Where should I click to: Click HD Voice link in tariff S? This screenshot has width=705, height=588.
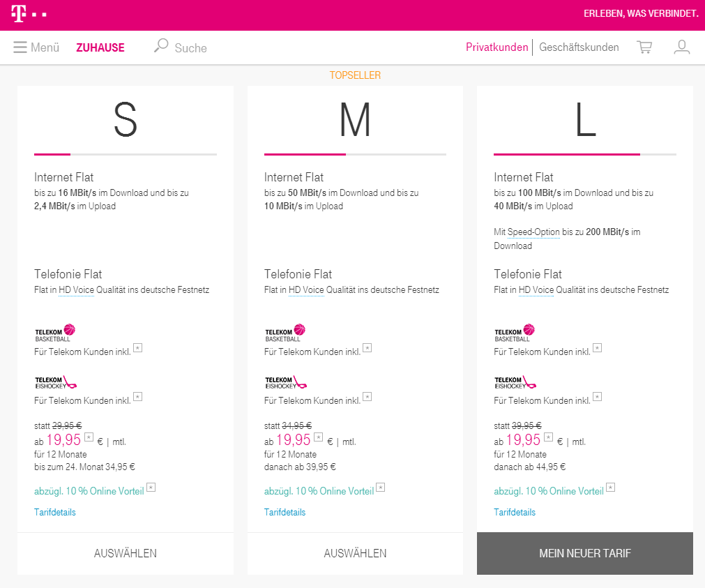coord(77,289)
